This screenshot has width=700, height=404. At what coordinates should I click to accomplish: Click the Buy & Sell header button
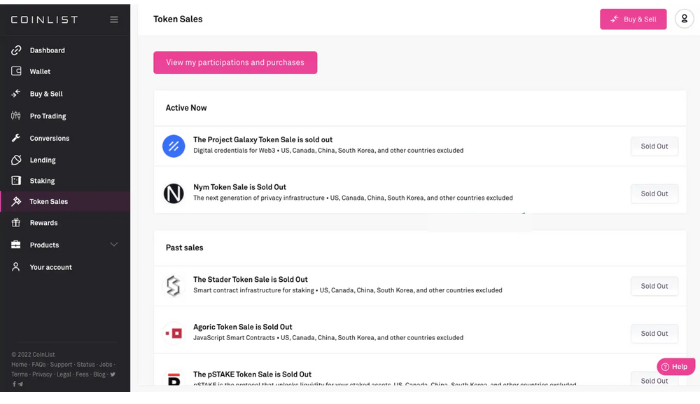(x=633, y=19)
